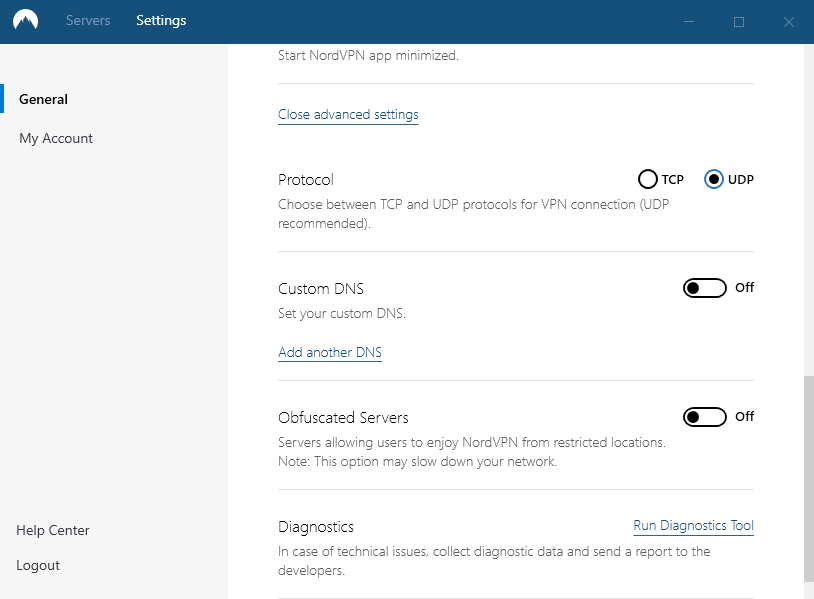814x599 pixels.
Task: Close the NordVPN window
Action: (x=789, y=21)
